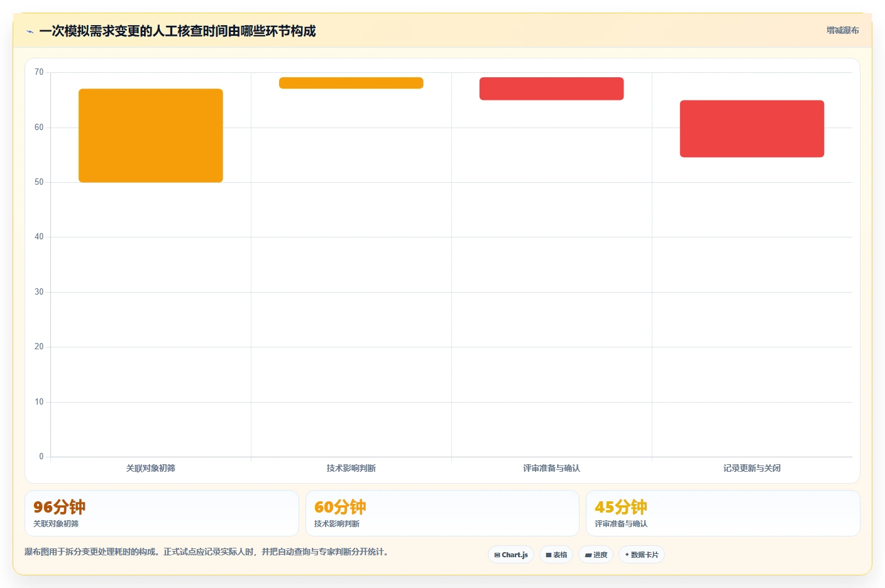Click the orange 关联对象初筛 waterfall bar

(x=151, y=136)
